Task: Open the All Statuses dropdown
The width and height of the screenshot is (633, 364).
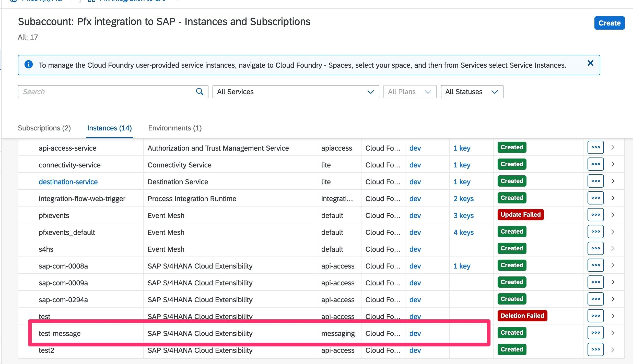Action: pos(472,92)
